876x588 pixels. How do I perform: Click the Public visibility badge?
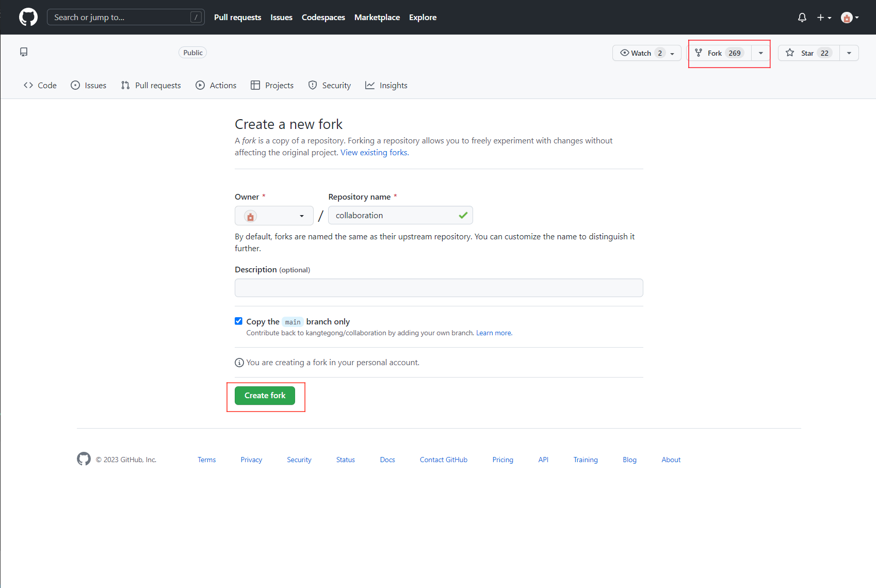point(193,53)
